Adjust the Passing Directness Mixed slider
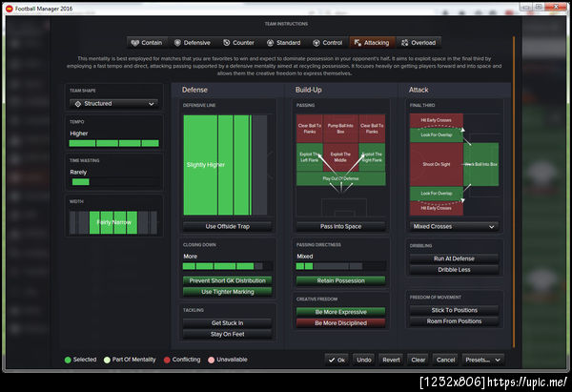Viewport: 572px width, 392px height. tap(340, 266)
